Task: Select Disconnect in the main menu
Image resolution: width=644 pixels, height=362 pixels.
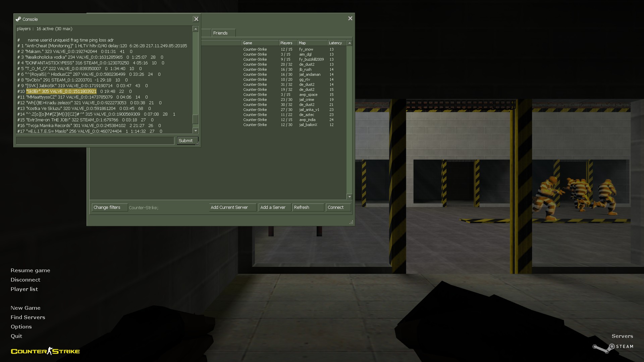Action: click(25, 280)
